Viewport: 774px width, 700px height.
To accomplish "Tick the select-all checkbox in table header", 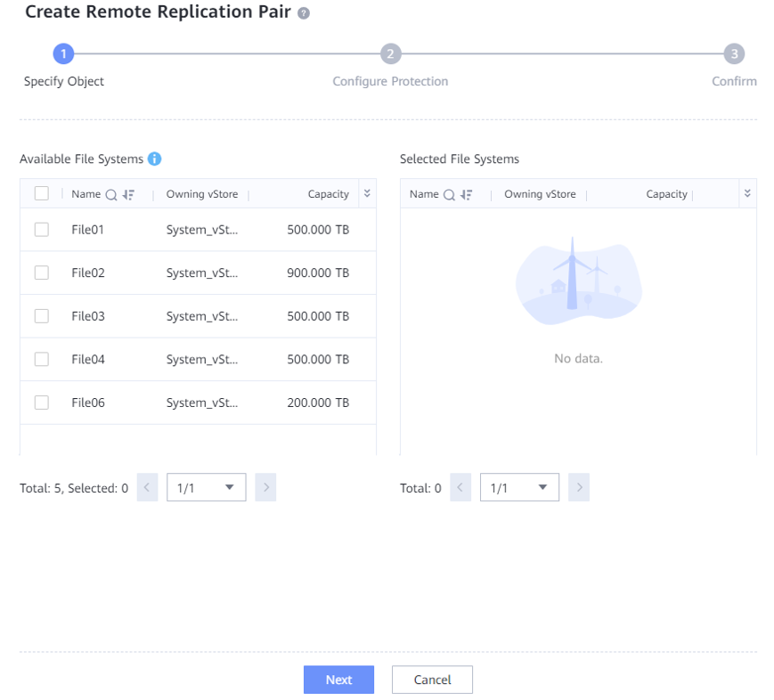I will (41, 193).
